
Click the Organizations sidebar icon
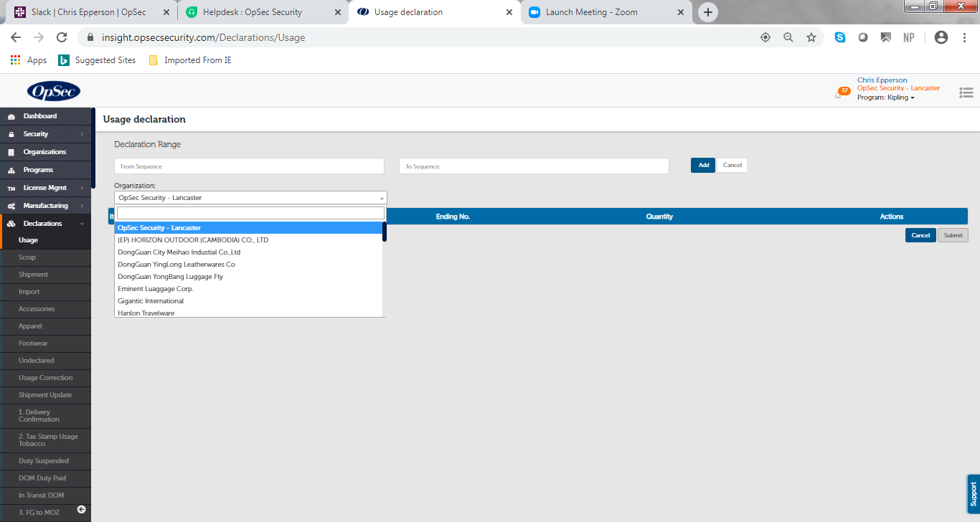click(x=11, y=152)
